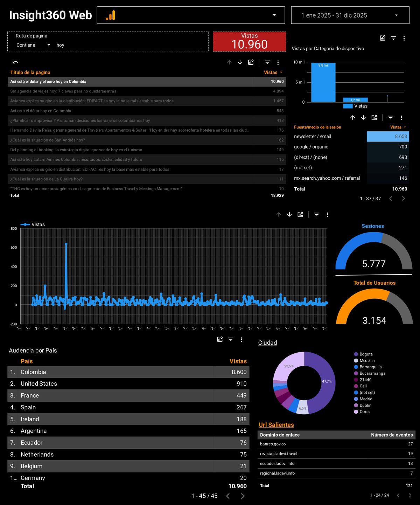This screenshot has width=420, height=505.
Task: Expand the Contiene match-type dropdown
Action: click(x=33, y=45)
